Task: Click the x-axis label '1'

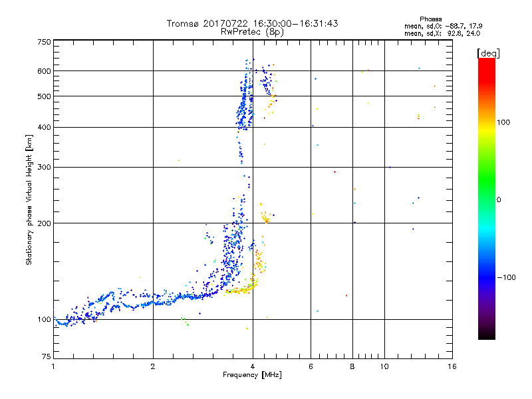Action: [x=53, y=366]
